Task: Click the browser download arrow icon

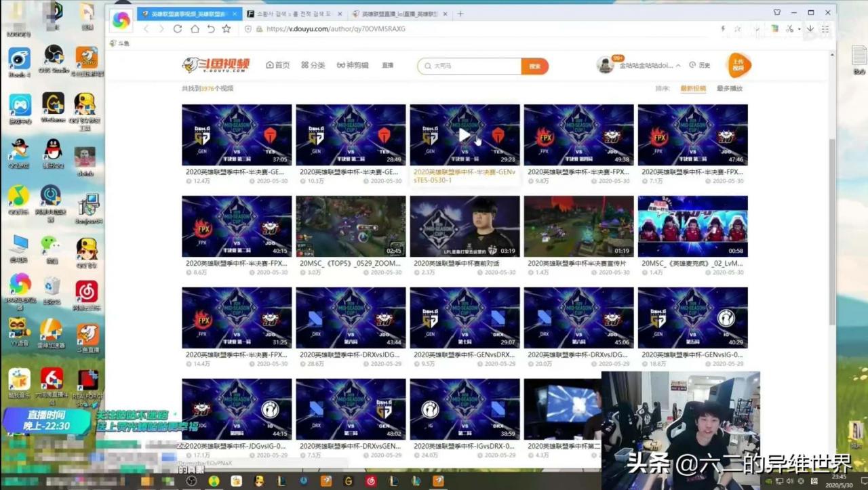Action: click(810, 28)
